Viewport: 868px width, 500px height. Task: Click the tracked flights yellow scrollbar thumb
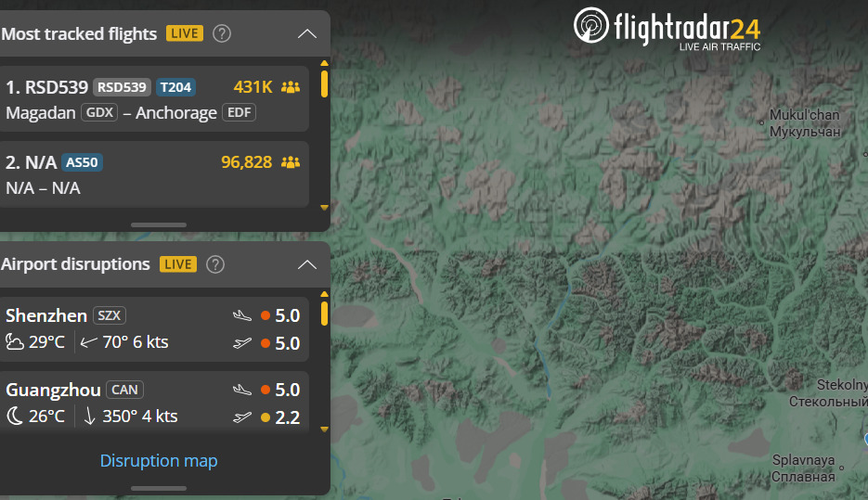324,84
